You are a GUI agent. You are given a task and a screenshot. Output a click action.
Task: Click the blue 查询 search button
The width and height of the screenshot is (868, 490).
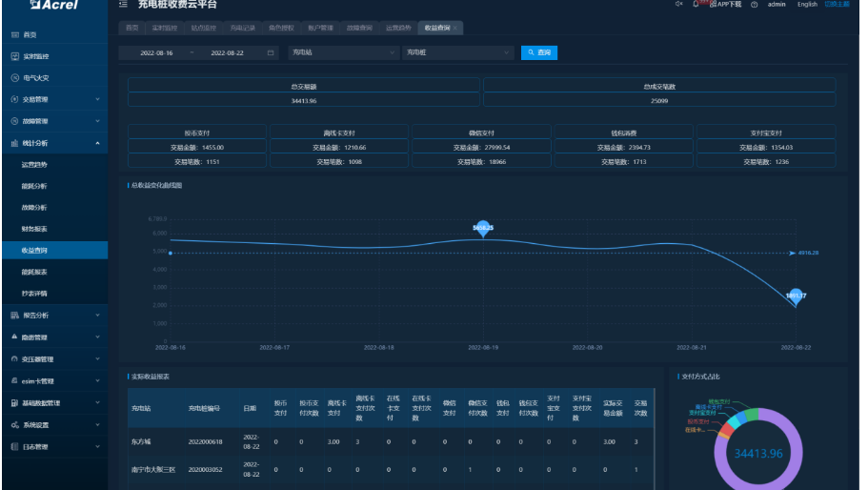(539, 52)
